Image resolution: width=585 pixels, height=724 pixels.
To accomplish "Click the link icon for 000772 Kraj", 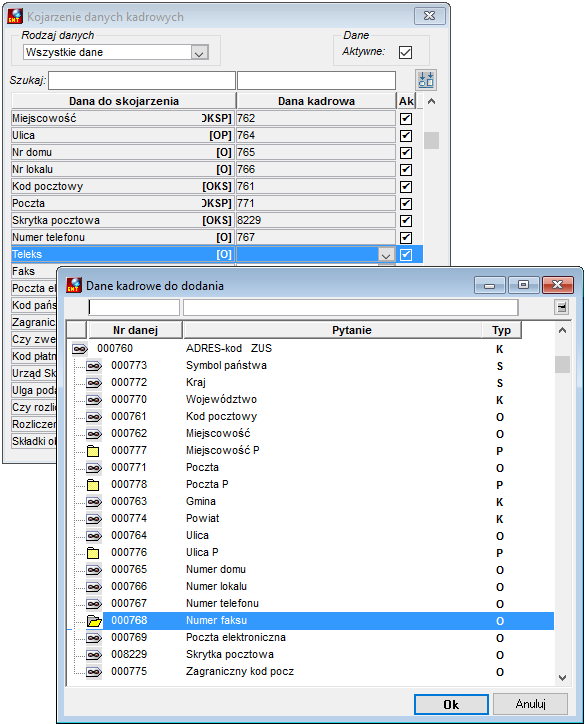I will coord(94,383).
